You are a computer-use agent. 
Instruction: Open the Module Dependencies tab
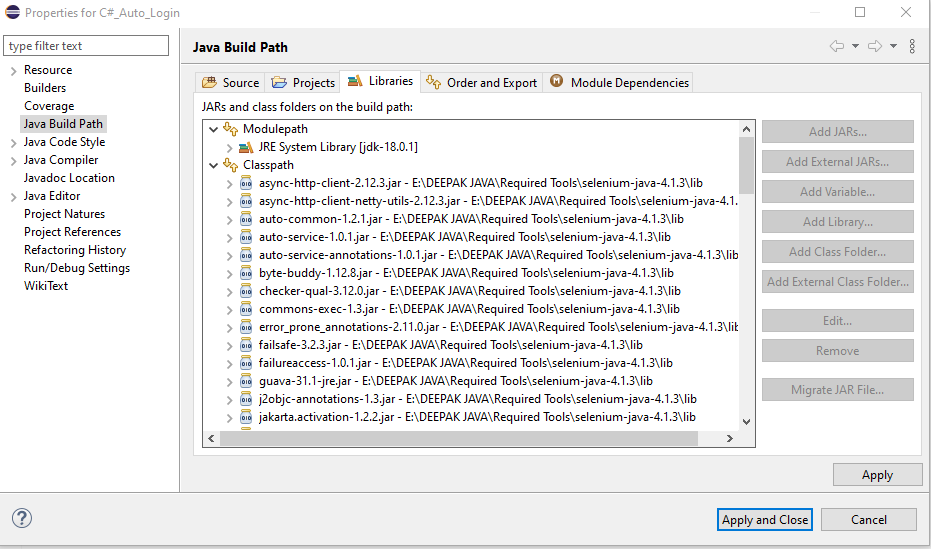pos(618,82)
